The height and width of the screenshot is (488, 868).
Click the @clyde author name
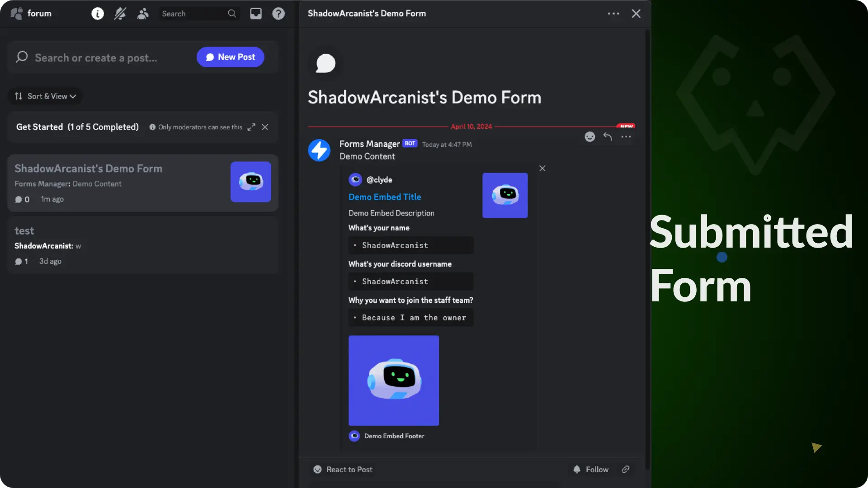tap(379, 179)
